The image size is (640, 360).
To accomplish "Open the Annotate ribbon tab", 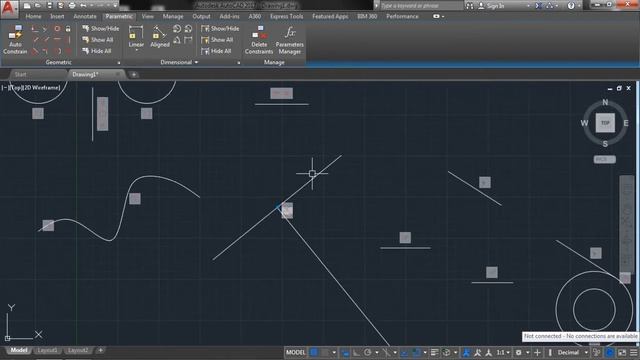I will (84, 16).
